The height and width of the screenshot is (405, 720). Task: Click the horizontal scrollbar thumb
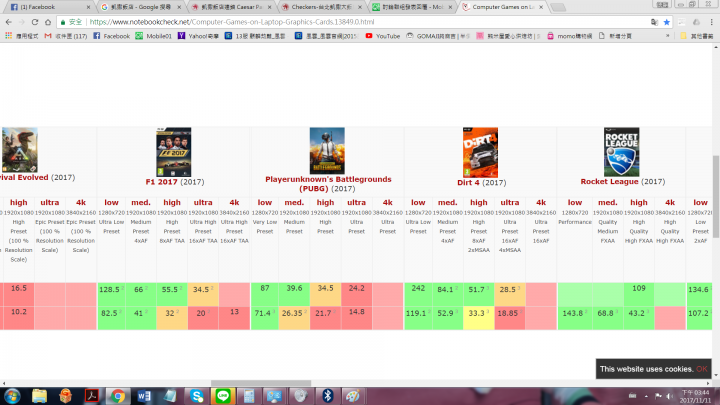pyautogui.click(x=261, y=383)
